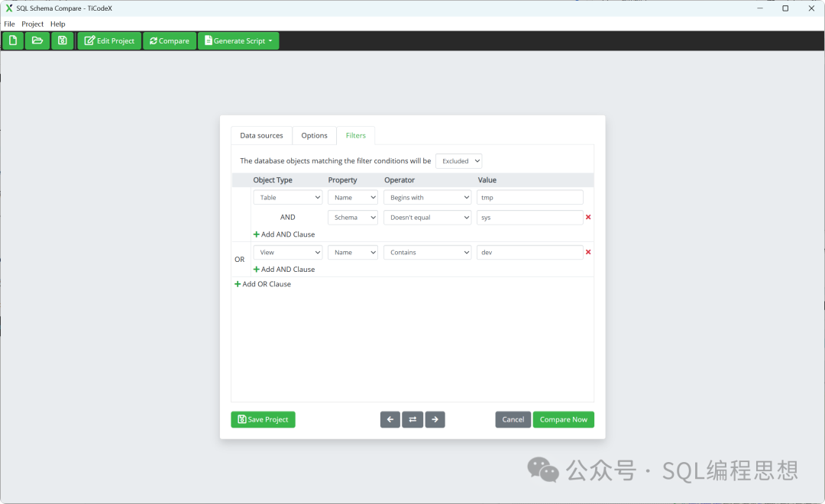Switch to the Data sources tab
825x504 pixels.
[x=261, y=136]
